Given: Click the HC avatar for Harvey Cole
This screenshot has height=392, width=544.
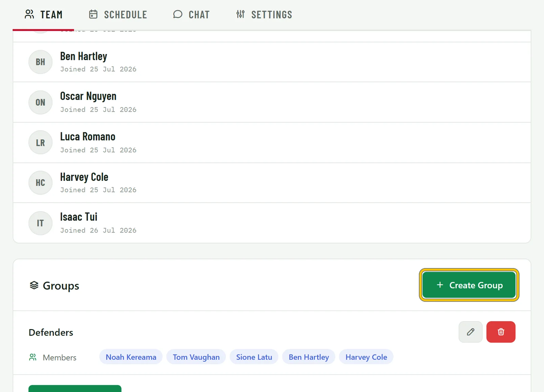Looking at the screenshot, I should [40, 183].
